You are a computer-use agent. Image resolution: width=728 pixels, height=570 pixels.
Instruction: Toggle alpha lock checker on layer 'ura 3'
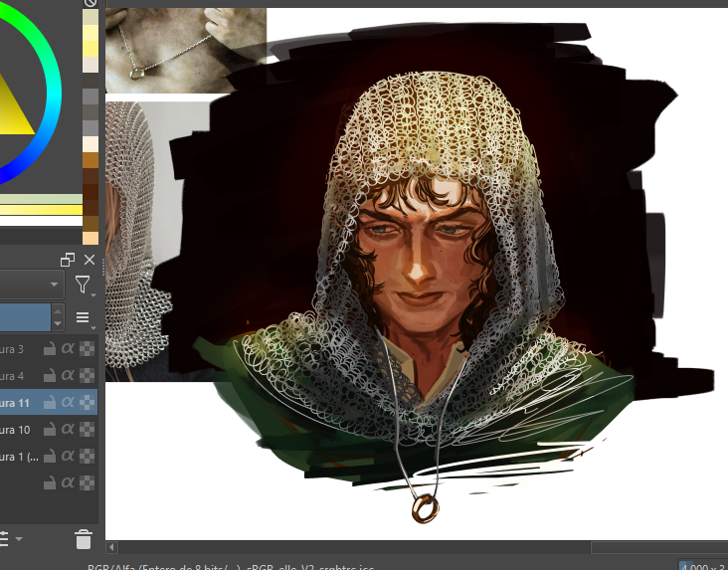tap(88, 348)
